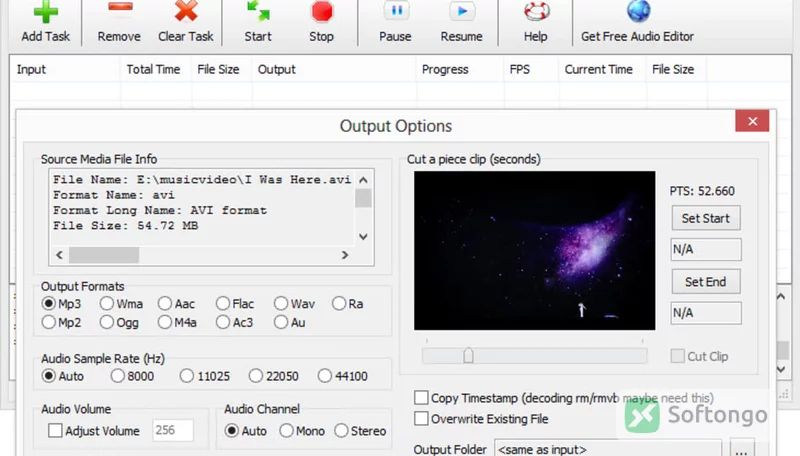Open Help via the lifebuoy icon
800x456 pixels.
coord(537,11)
